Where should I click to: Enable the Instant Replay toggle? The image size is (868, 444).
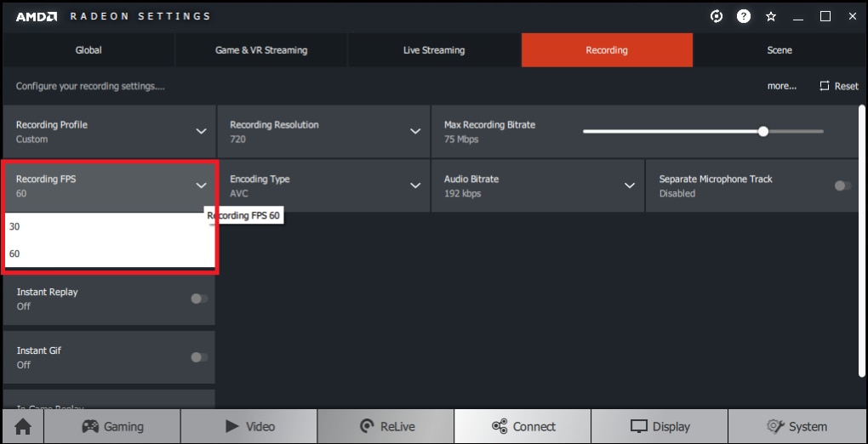(x=199, y=299)
